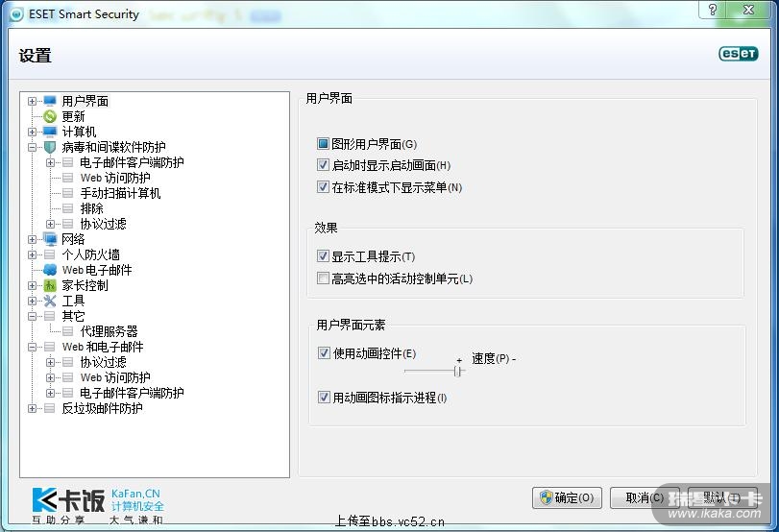Click the green 更新 update icon
The height and width of the screenshot is (532, 779).
(50, 117)
